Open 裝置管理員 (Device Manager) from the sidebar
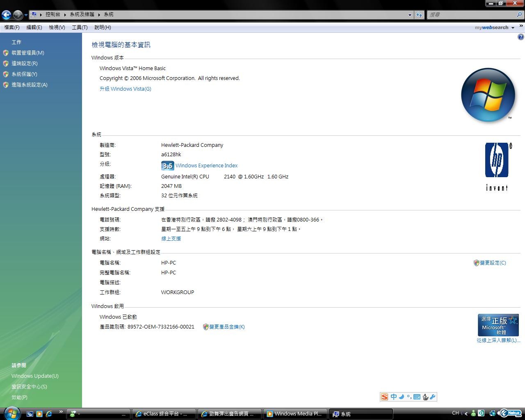The height and width of the screenshot is (420, 525). coord(27,53)
